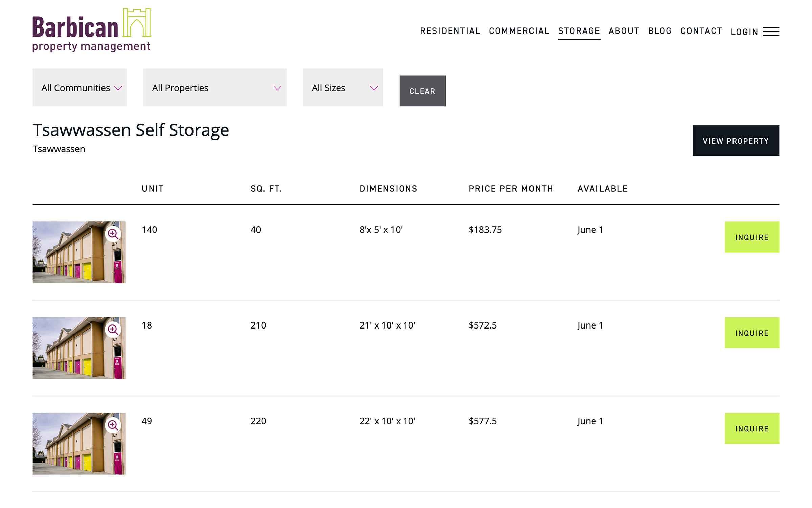This screenshot has width=812, height=508.
Task: Inquire about unit 140
Action: (x=752, y=237)
